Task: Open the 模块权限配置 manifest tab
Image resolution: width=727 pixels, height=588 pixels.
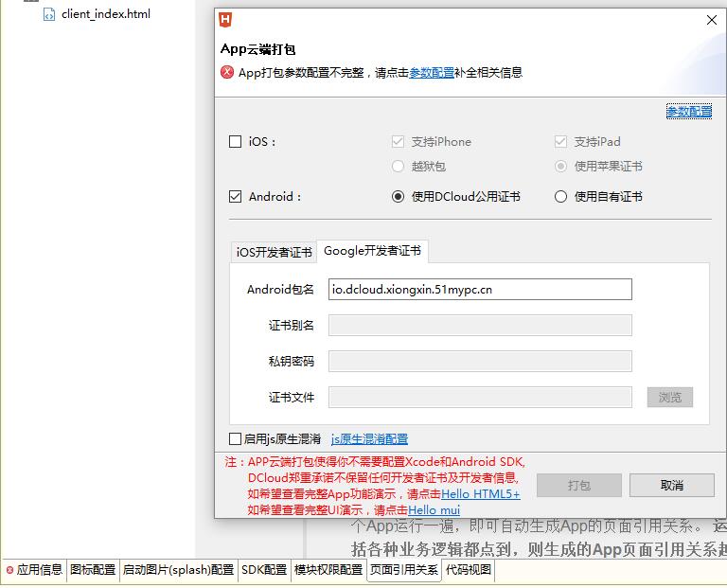Action: tap(328, 569)
